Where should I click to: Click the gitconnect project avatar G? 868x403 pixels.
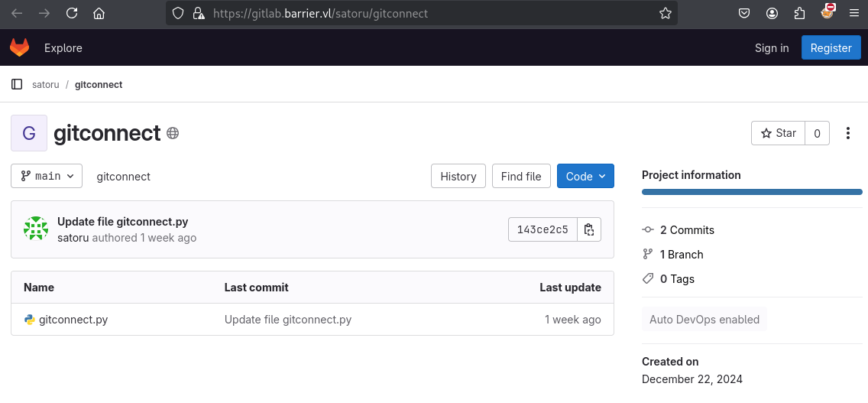point(29,133)
